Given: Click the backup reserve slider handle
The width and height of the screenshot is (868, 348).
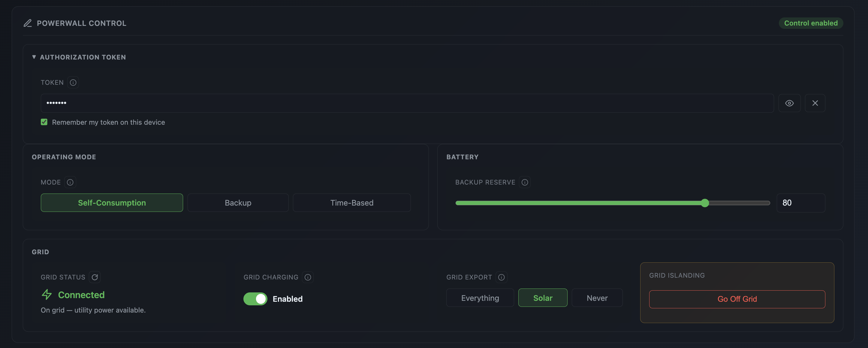Looking at the screenshot, I should point(705,203).
